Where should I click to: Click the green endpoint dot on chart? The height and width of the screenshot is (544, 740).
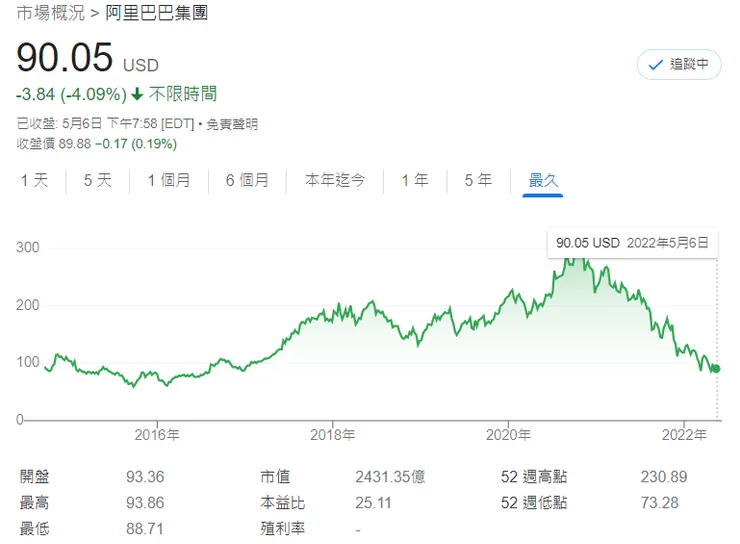[716, 368]
